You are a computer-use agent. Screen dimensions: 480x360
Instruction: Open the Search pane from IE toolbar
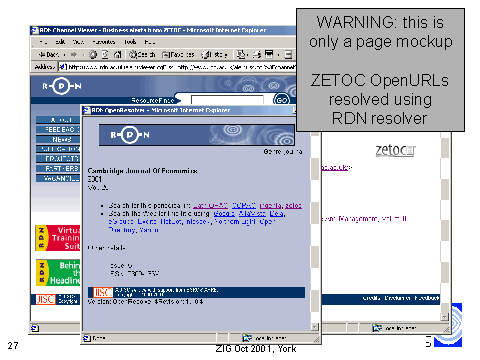coord(142,54)
